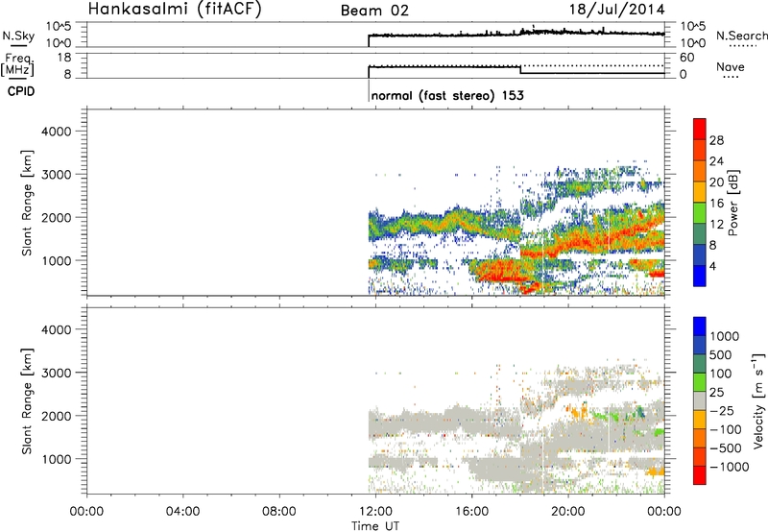Click the 28 label on Power colorbar
This screenshot has height=532, width=768.
[x=716, y=140]
